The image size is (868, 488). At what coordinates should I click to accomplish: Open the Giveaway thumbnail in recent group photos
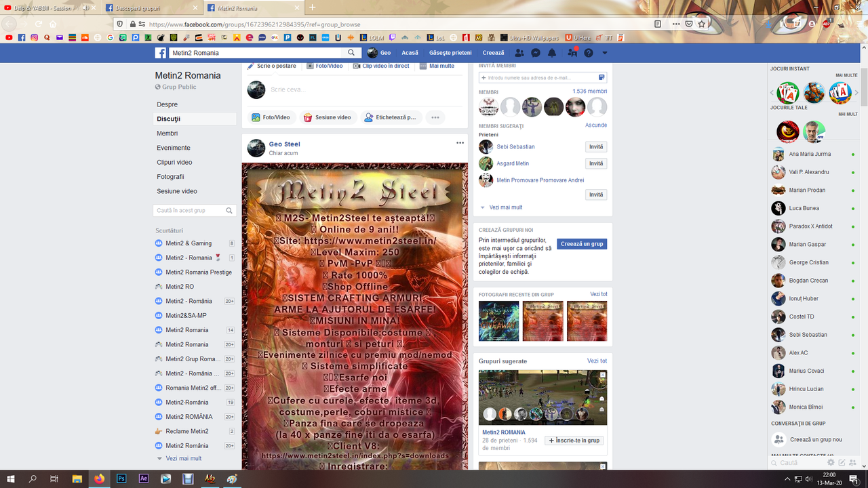click(498, 321)
